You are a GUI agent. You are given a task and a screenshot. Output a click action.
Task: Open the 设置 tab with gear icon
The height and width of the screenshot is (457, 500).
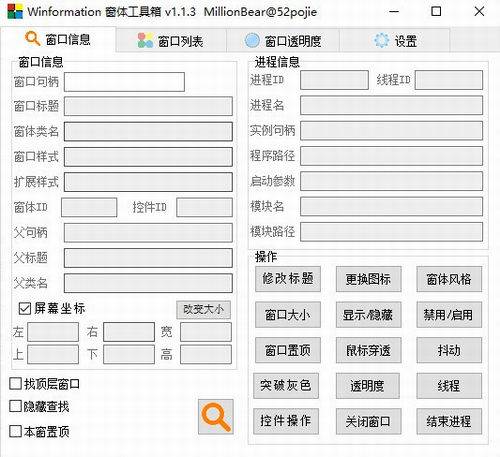pos(395,41)
